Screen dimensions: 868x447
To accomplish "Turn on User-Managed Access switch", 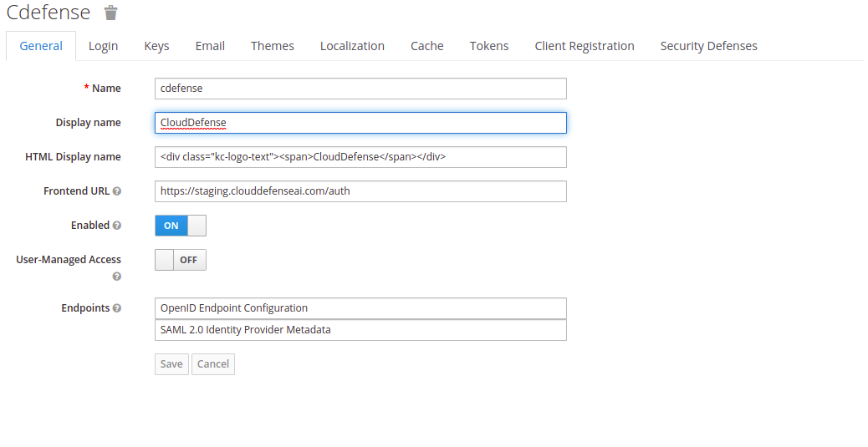I will tap(181, 260).
